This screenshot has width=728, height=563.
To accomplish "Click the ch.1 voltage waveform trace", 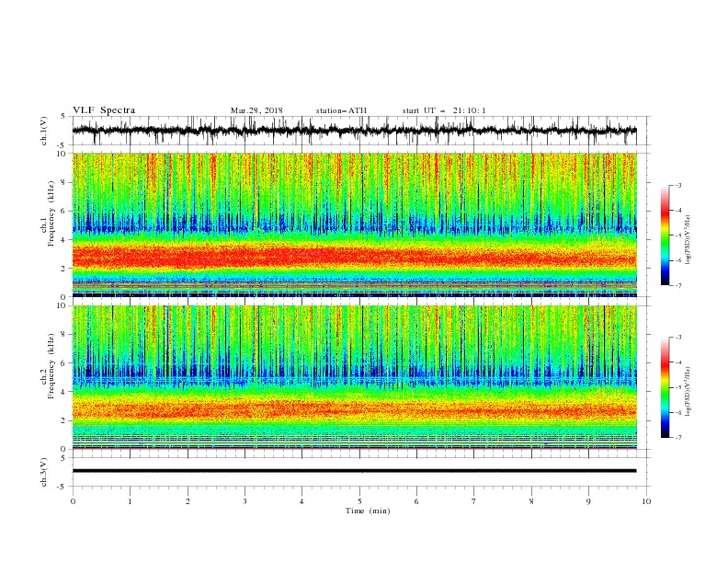I will [354, 131].
